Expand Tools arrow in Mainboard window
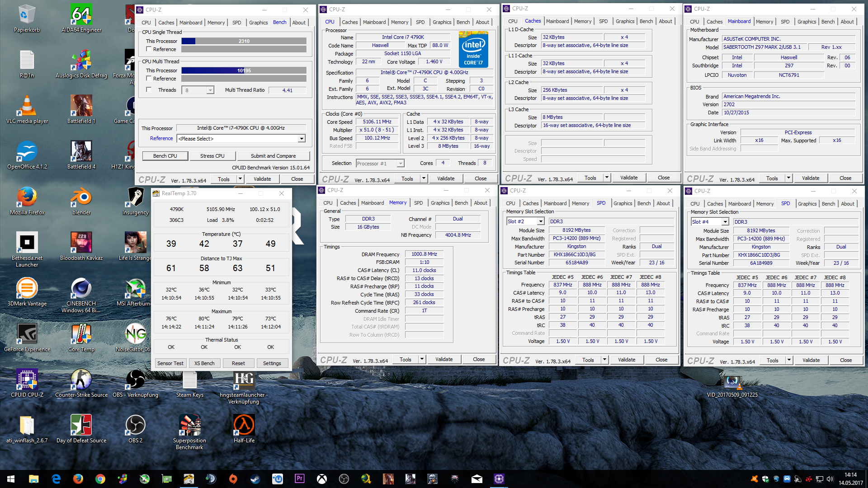The image size is (868, 488). pyautogui.click(x=788, y=178)
